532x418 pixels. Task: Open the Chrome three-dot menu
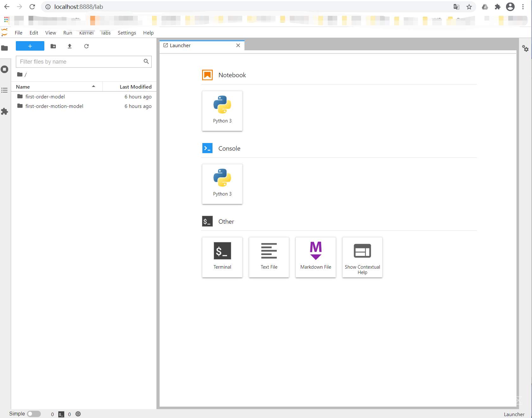pos(523,7)
